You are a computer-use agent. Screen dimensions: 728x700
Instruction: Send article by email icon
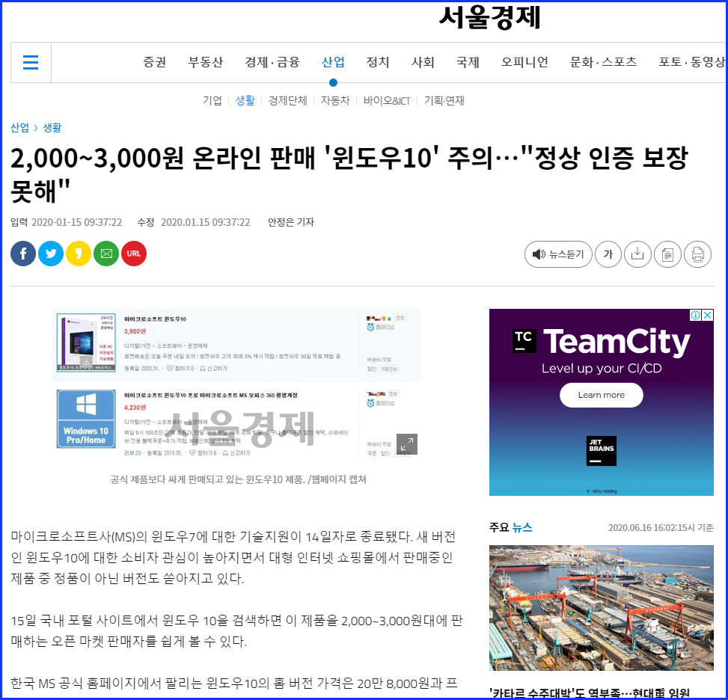point(106,254)
